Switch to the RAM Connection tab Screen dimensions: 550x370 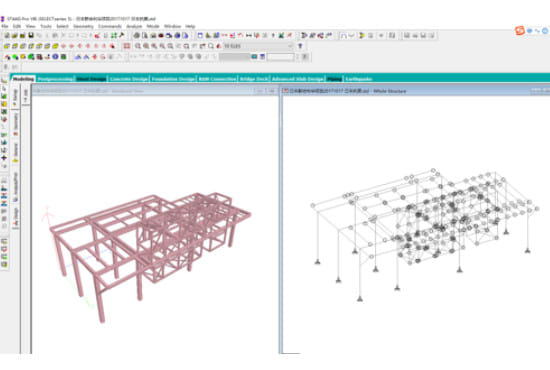tap(217, 79)
